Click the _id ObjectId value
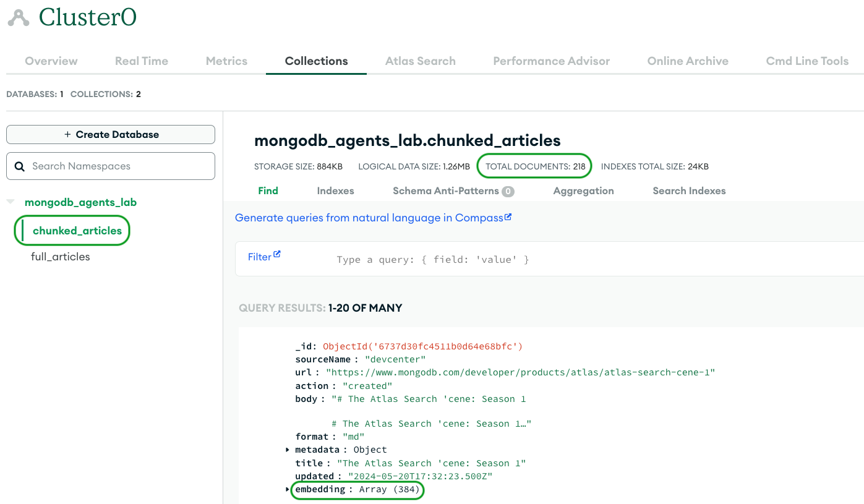This screenshot has height=504, width=864. (x=423, y=346)
